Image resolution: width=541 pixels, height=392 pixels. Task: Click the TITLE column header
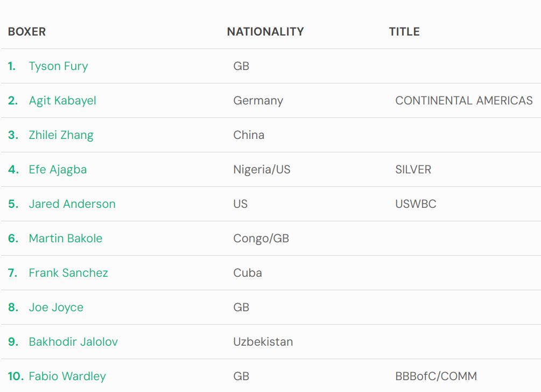[x=404, y=32]
